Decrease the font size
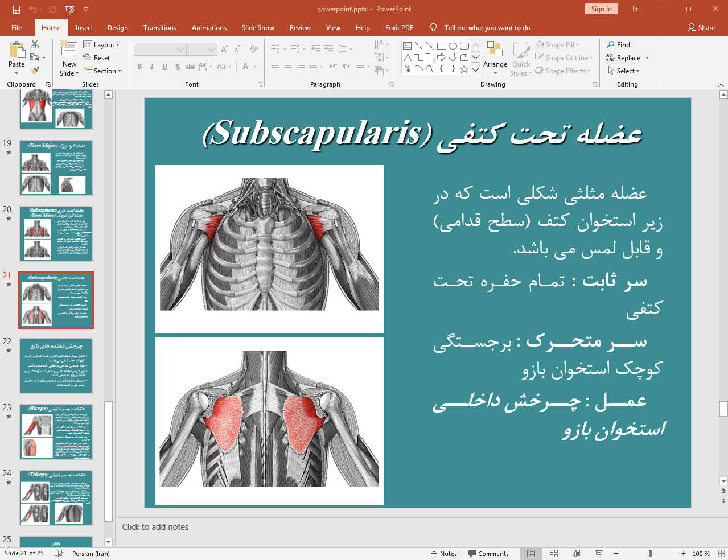 click(237, 50)
